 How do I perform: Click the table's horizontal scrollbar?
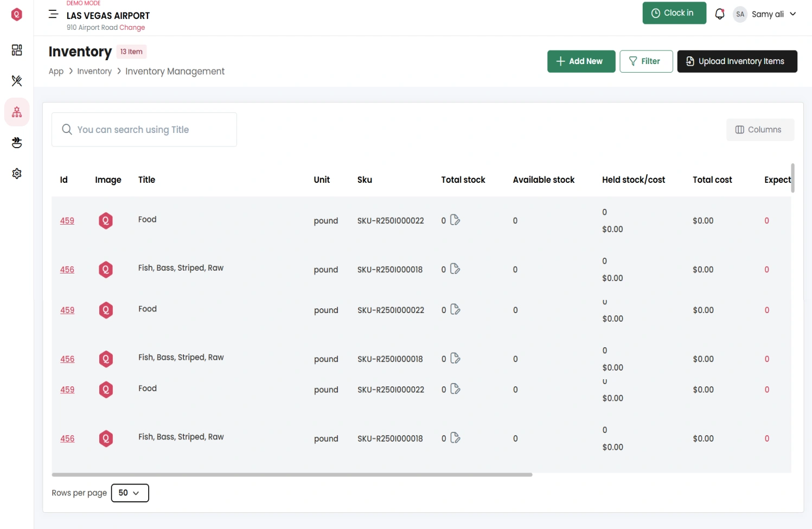pyautogui.click(x=292, y=475)
